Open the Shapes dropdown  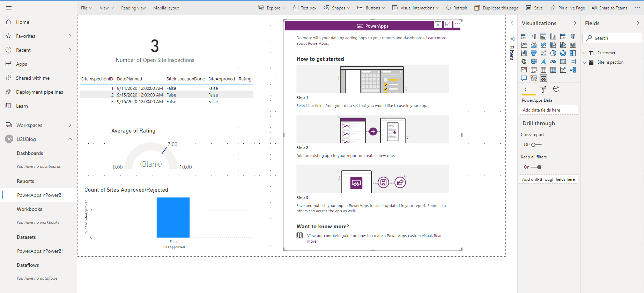(x=337, y=8)
